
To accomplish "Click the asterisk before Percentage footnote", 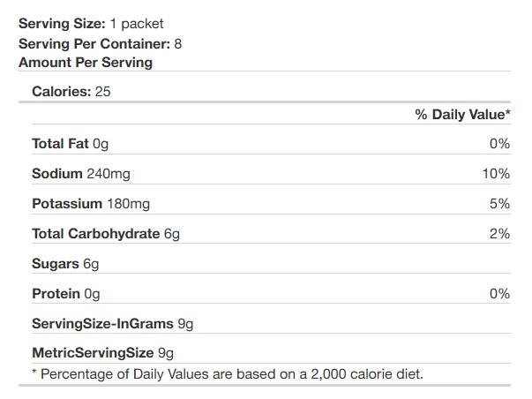I will tap(34, 372).
